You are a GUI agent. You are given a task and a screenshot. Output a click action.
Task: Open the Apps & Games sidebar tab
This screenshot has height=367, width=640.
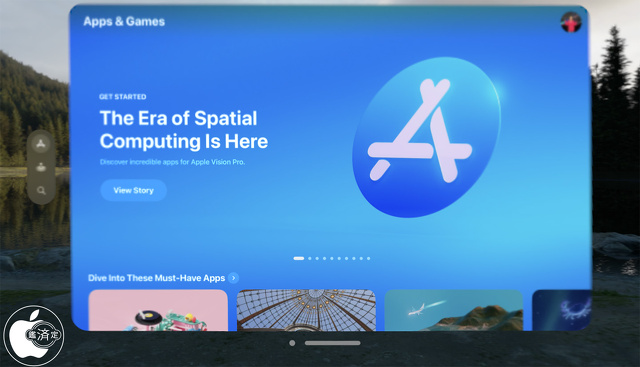pos(40,144)
